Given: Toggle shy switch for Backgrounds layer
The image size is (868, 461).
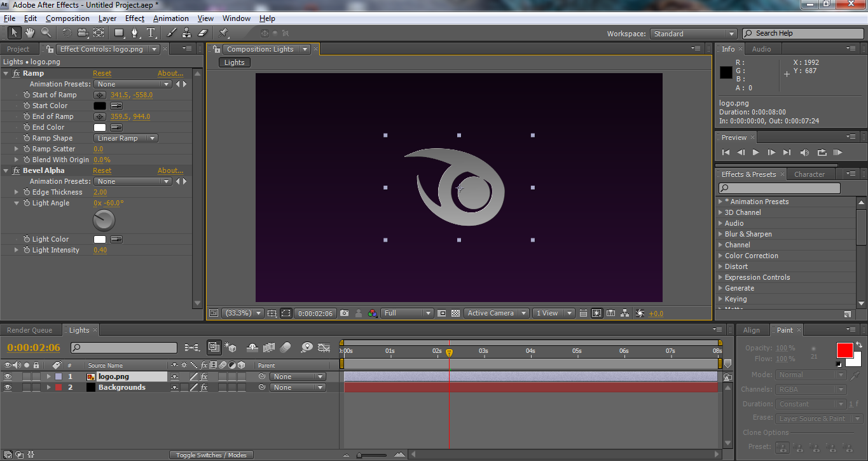Looking at the screenshot, I should tap(174, 387).
